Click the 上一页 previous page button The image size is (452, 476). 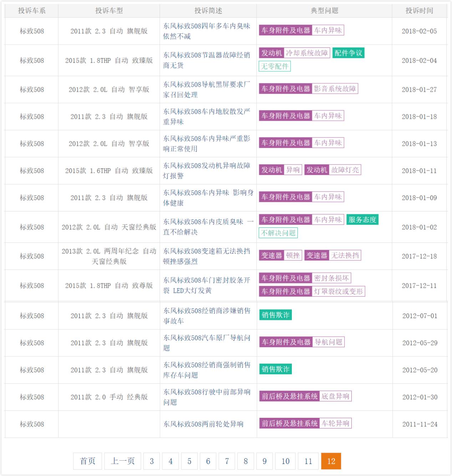[x=123, y=461]
